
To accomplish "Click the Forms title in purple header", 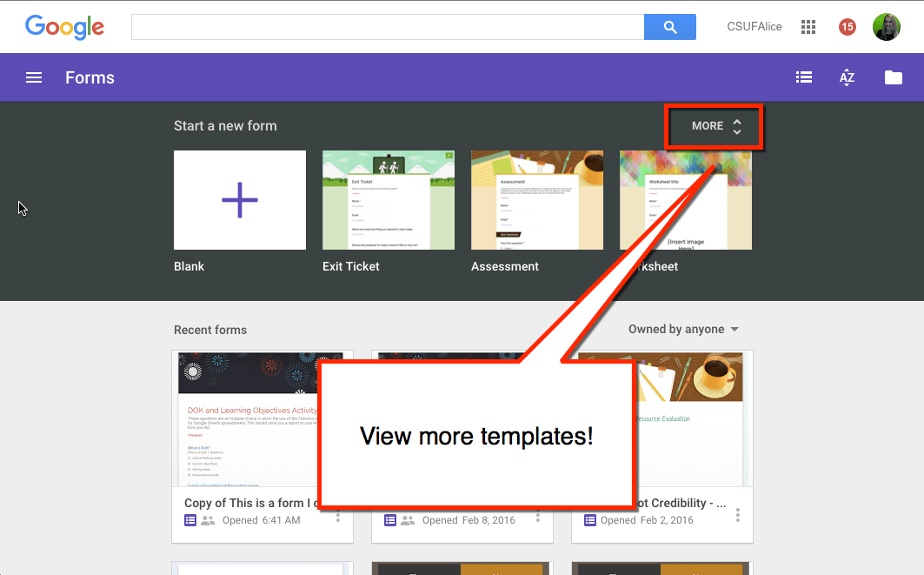I will (90, 77).
